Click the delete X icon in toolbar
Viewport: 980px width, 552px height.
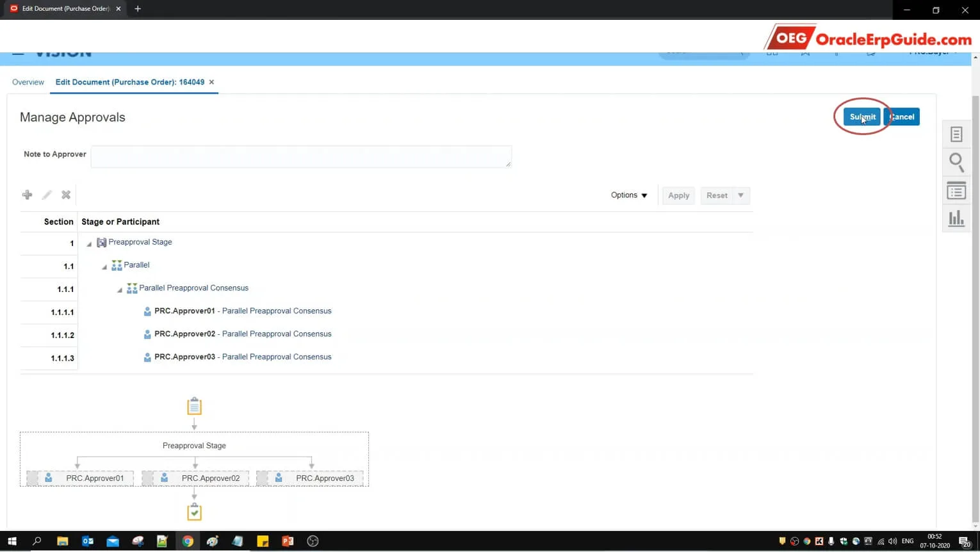tap(66, 195)
